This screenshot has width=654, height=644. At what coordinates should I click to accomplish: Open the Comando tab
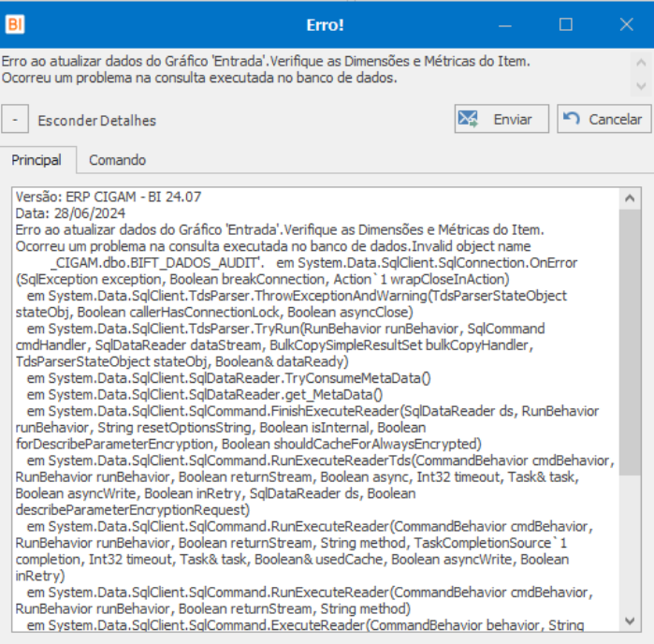click(x=117, y=160)
